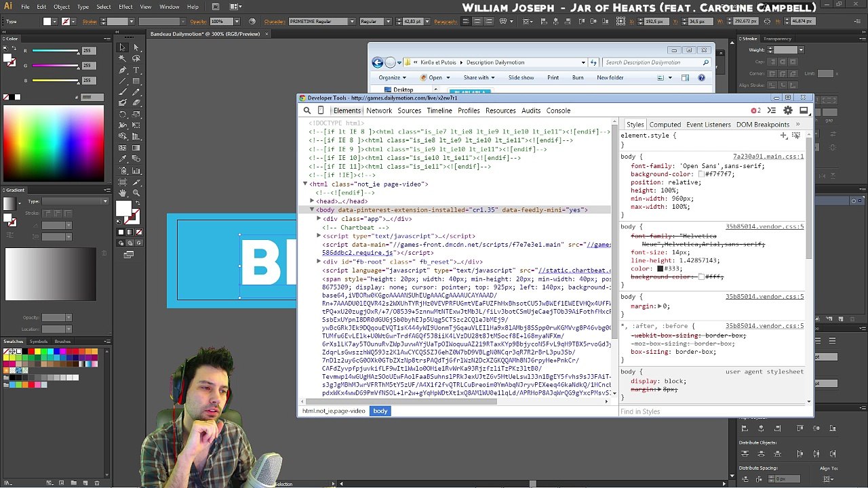Screen dimensions: 868x488
Task: Switch to the Computed styles tab
Action: (665, 125)
